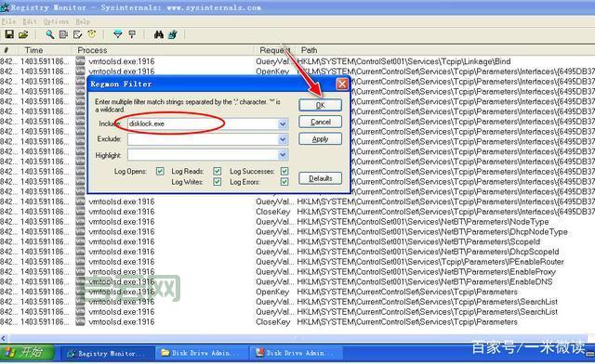Click the horizontal scrollbar at window bottom

click(297, 338)
